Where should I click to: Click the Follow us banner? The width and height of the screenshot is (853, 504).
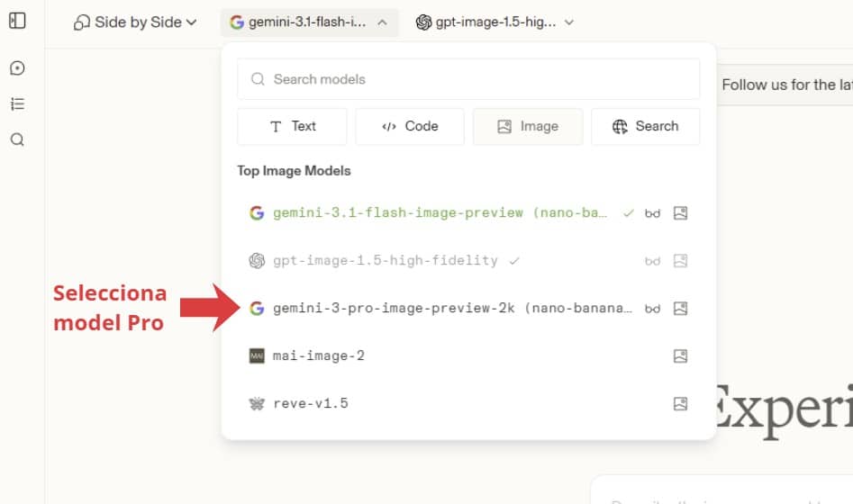(x=785, y=85)
